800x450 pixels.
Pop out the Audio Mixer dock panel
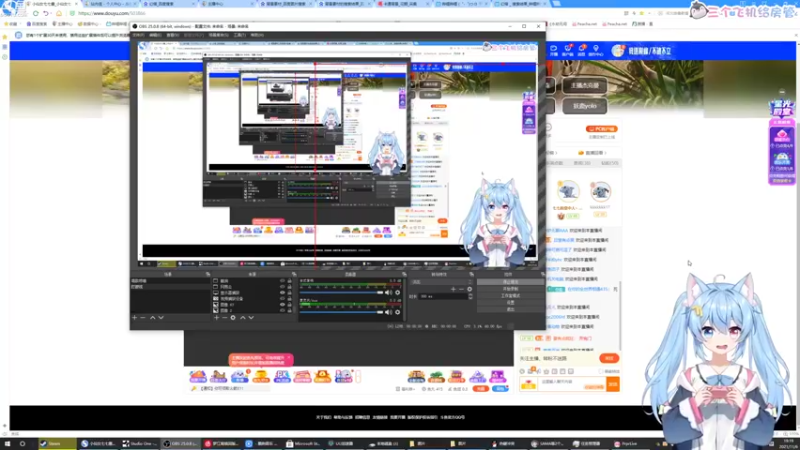pos(404,274)
